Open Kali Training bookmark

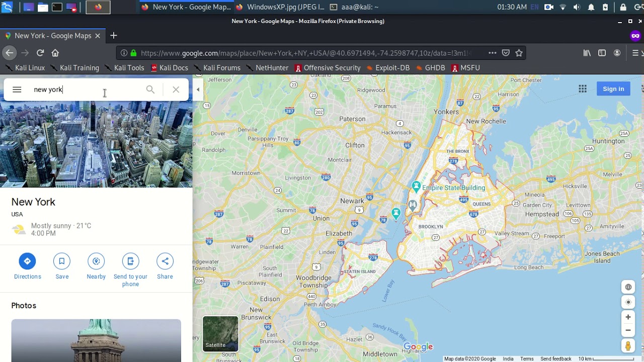(74, 68)
